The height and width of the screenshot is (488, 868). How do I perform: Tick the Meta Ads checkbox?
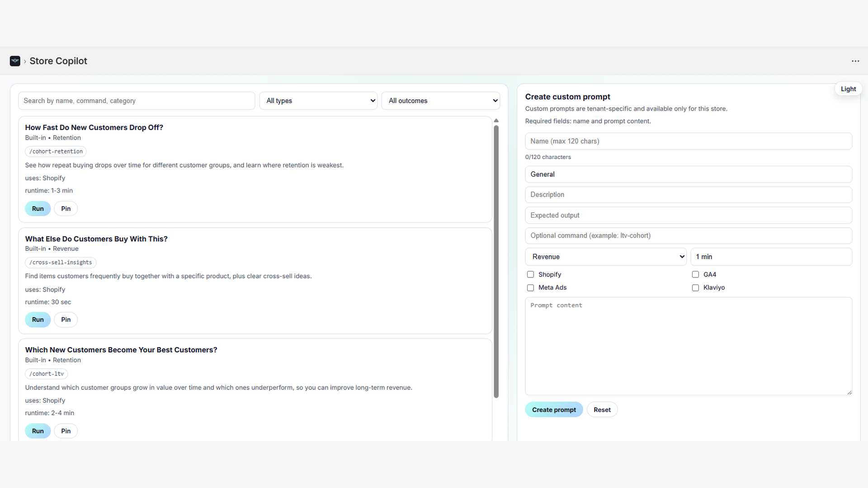[x=530, y=288]
